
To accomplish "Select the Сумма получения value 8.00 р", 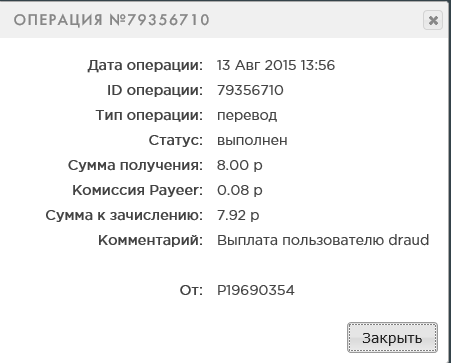I will click(x=239, y=165).
